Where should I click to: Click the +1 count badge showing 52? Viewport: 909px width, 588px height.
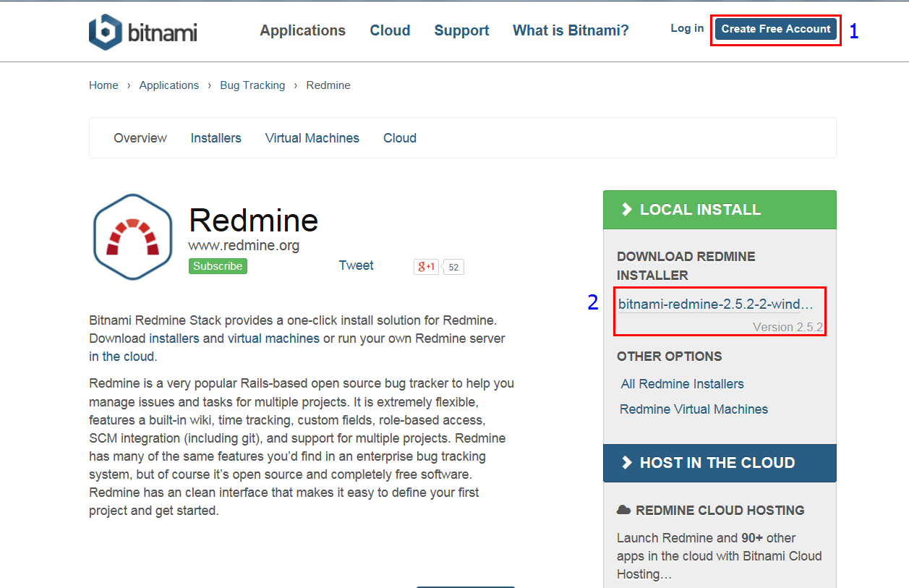453,267
